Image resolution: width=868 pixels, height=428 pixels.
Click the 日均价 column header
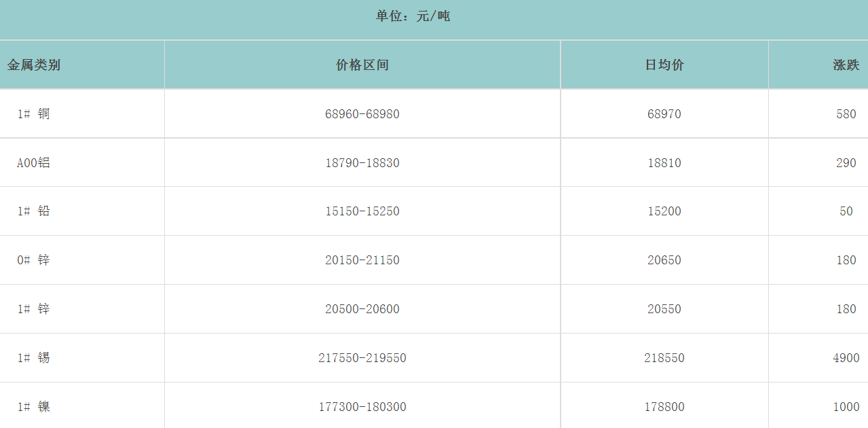(664, 65)
